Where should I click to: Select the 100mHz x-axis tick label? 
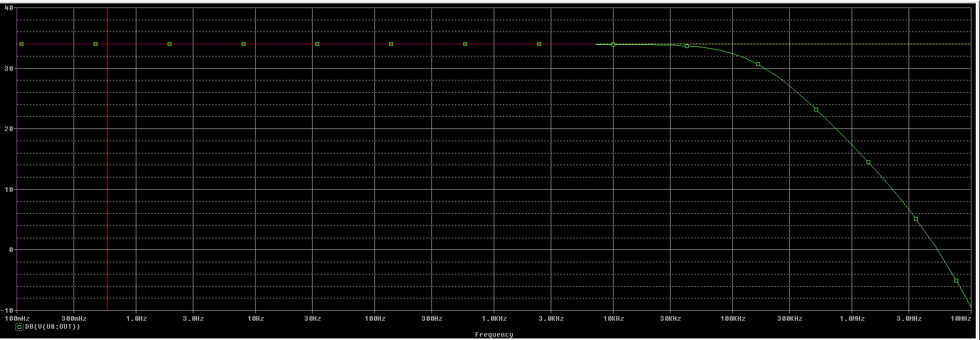pyautogui.click(x=18, y=319)
